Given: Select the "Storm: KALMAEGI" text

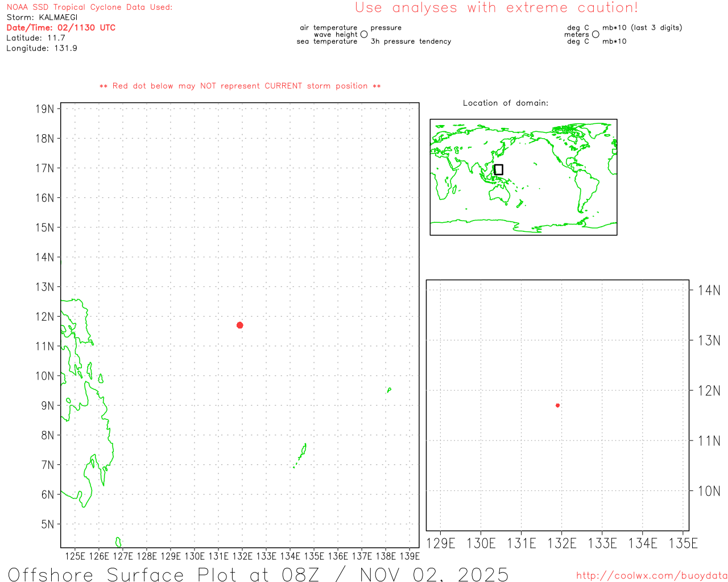Looking at the screenshot, I should click(x=42, y=18).
